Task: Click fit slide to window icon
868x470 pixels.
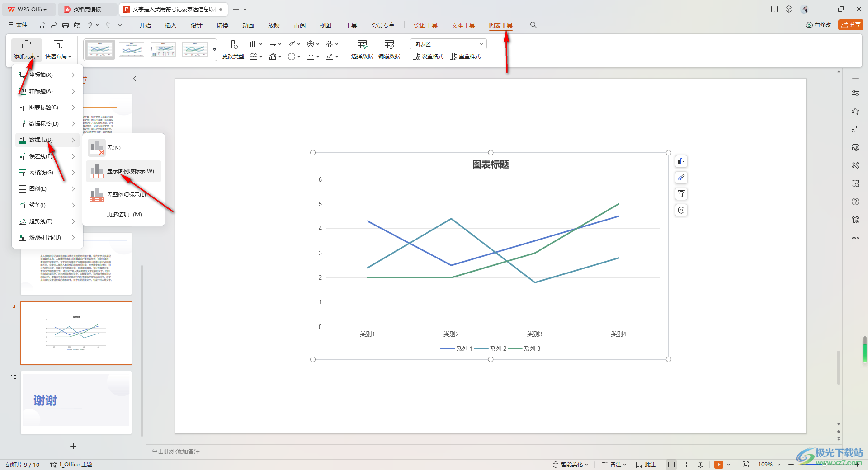Action: 745,465
